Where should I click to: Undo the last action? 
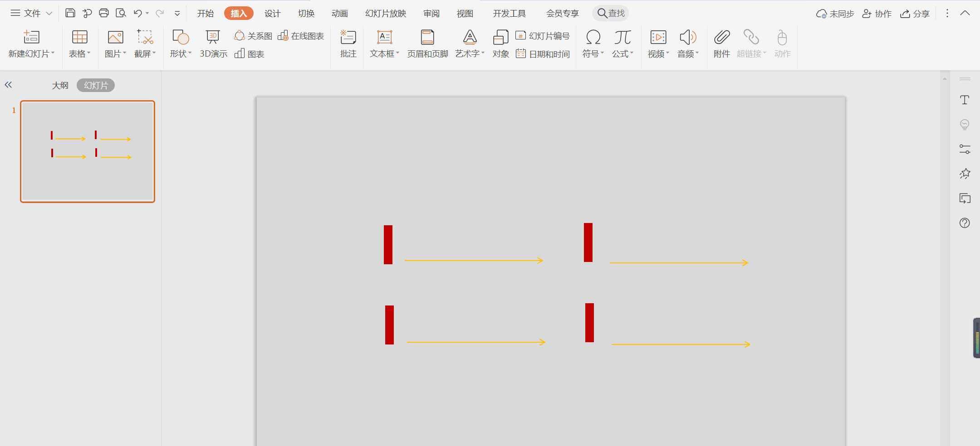[x=137, y=13]
